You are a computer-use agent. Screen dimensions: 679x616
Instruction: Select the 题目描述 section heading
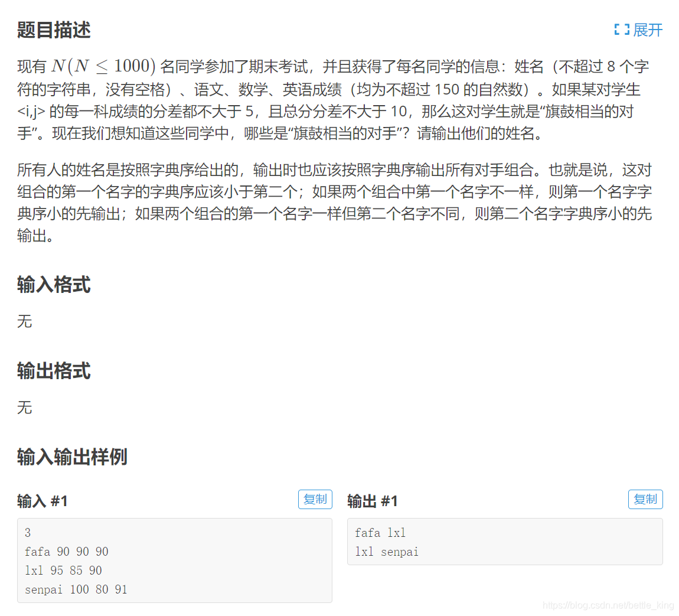(x=54, y=30)
